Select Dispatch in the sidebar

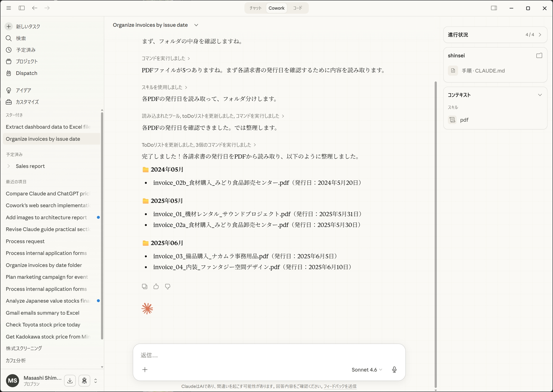point(26,73)
